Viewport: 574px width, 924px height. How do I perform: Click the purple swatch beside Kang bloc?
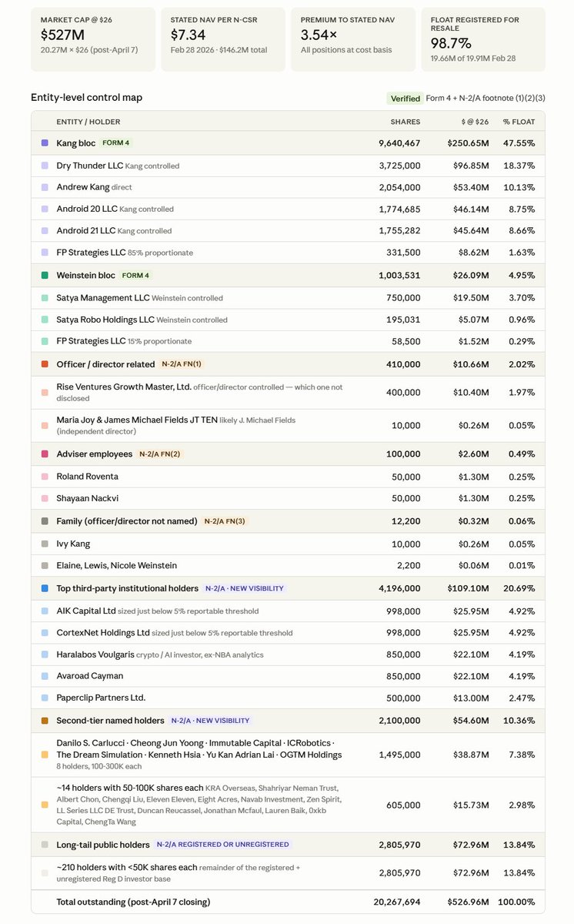pyautogui.click(x=45, y=143)
